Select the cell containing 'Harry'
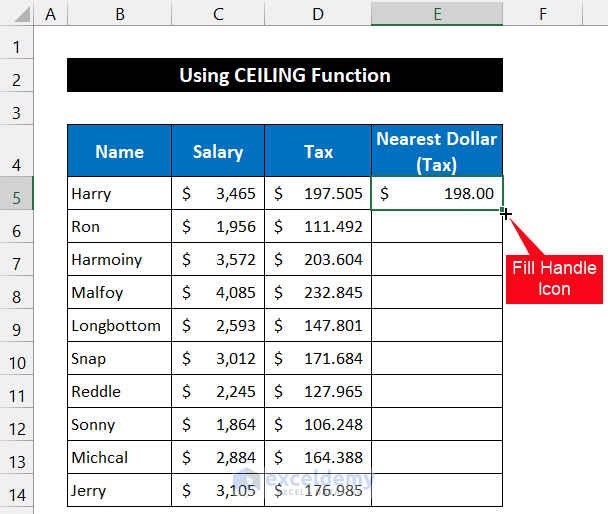Viewport: 608px width, 514px height. click(x=119, y=193)
